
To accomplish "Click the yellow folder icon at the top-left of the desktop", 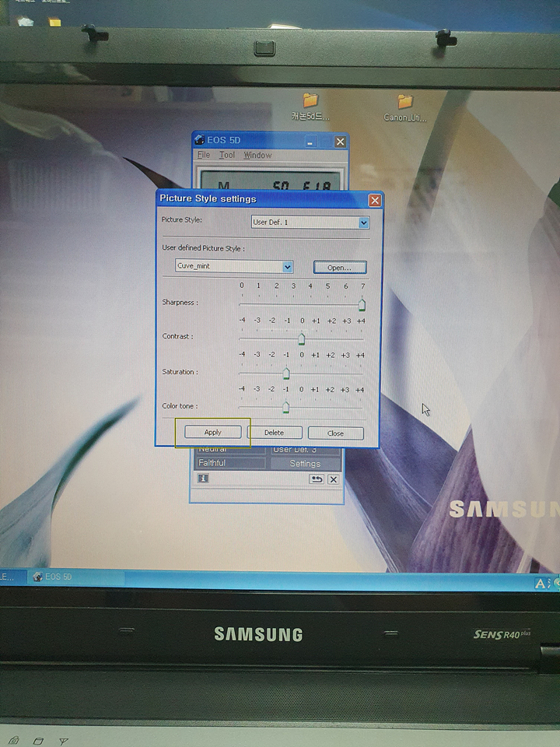I will point(54,22).
